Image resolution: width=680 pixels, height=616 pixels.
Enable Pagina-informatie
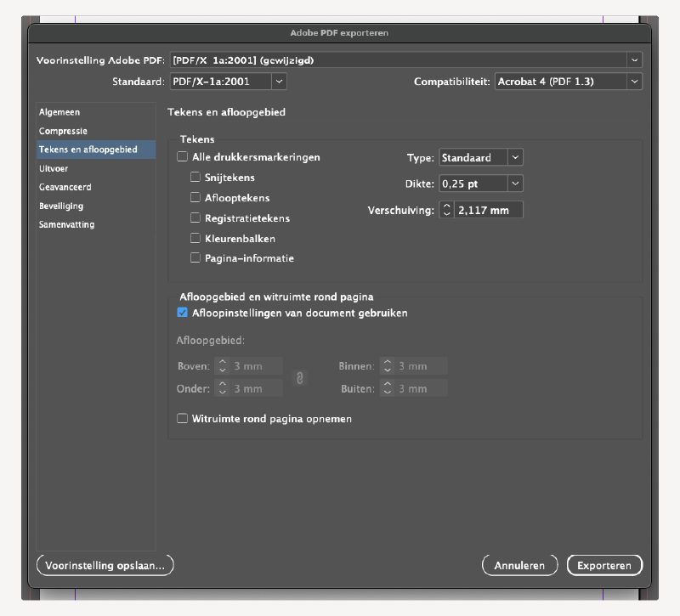click(x=195, y=258)
